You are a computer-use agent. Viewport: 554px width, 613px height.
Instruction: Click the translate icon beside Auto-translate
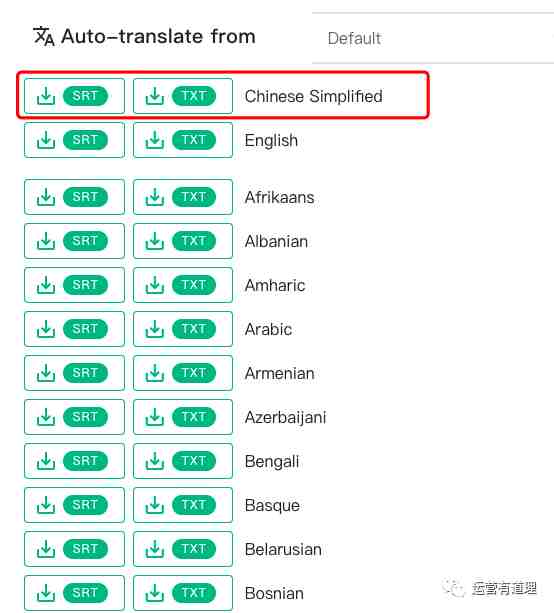click(x=44, y=36)
